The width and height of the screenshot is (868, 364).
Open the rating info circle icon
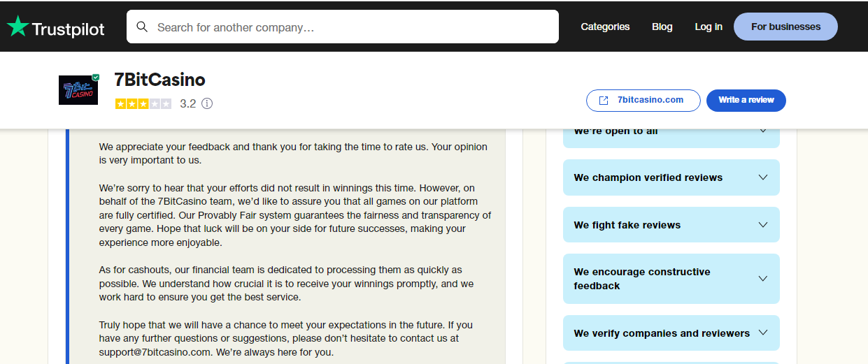click(207, 103)
